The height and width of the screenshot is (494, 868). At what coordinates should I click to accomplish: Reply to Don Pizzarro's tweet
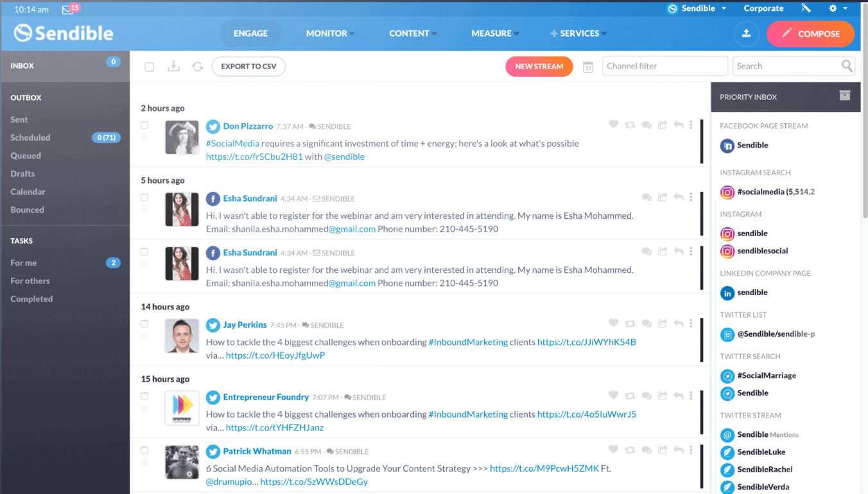pos(679,125)
